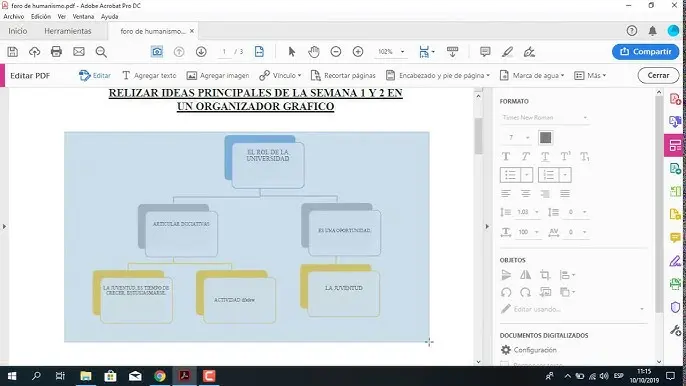Center text alignment icon
Viewport: 686px width, 386px height.
tap(525, 193)
